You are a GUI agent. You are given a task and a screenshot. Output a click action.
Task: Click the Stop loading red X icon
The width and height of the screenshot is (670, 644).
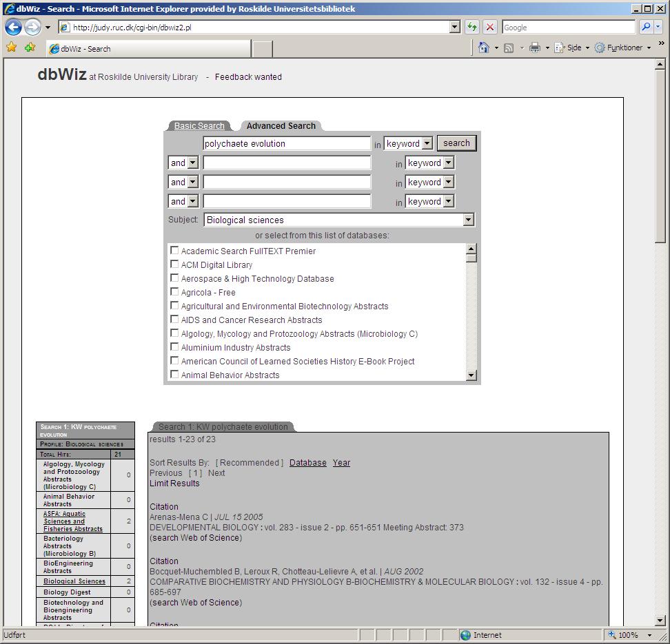point(490,28)
